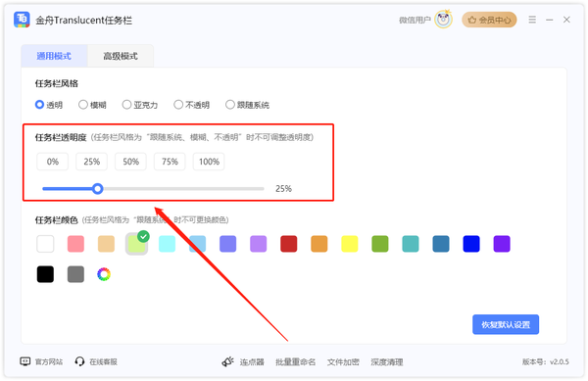This screenshot has height=381, width=588.
Task: Open 会员中心 with thumbs-up icon
Action: (x=489, y=20)
